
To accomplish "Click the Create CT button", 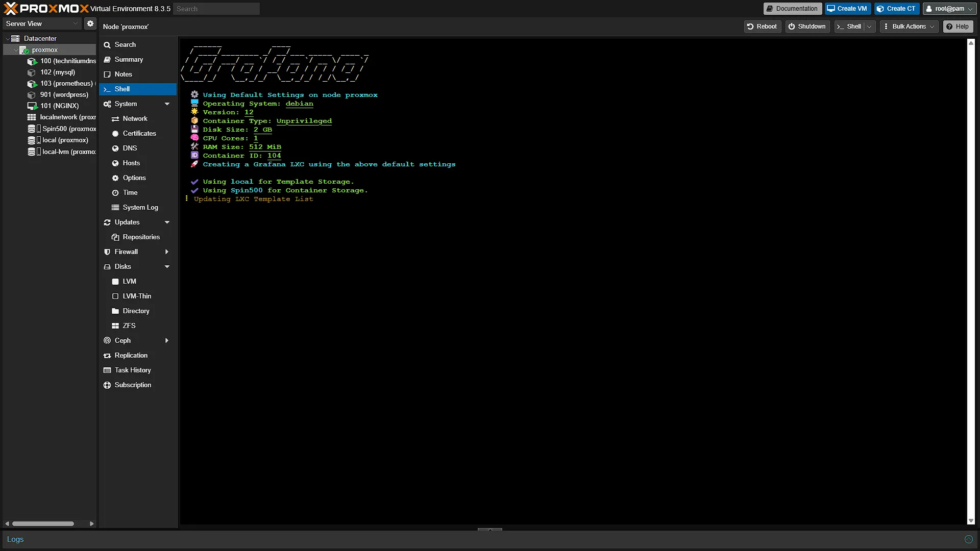I will tap(896, 9).
